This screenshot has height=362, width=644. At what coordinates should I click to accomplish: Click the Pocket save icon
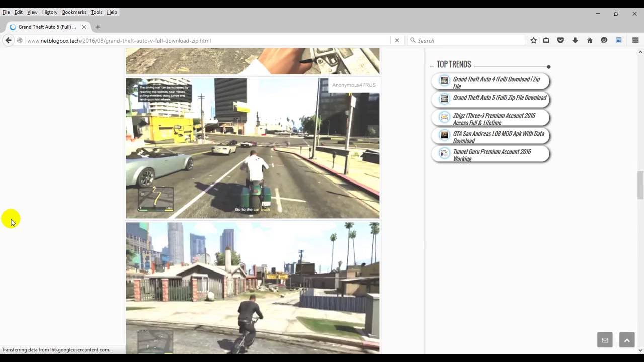click(x=560, y=40)
